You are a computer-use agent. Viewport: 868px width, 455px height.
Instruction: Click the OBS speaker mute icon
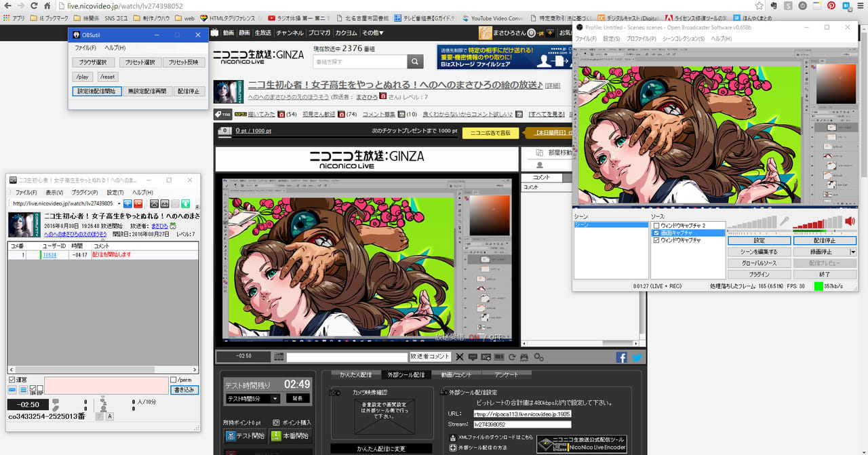tap(850, 221)
